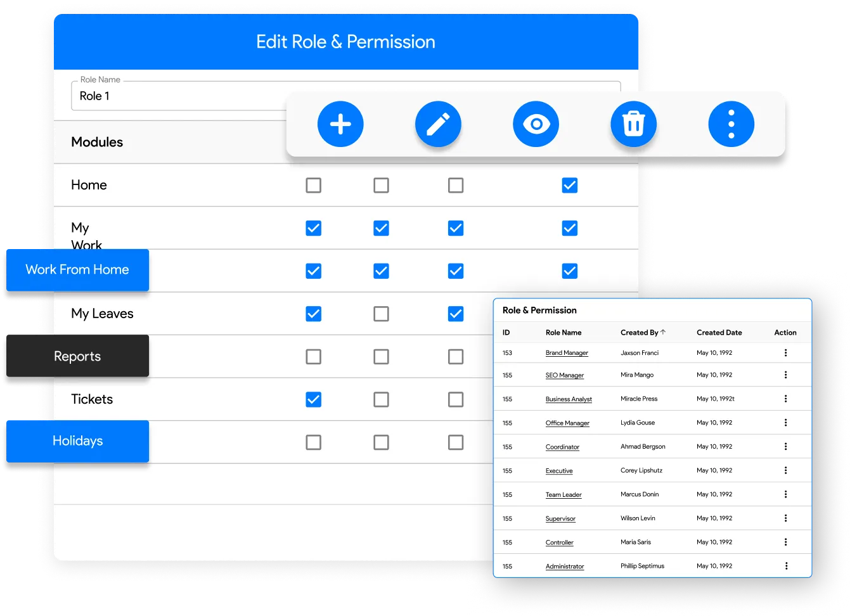Open action menu for SEO Manager row
The image size is (850, 616).
(785, 375)
